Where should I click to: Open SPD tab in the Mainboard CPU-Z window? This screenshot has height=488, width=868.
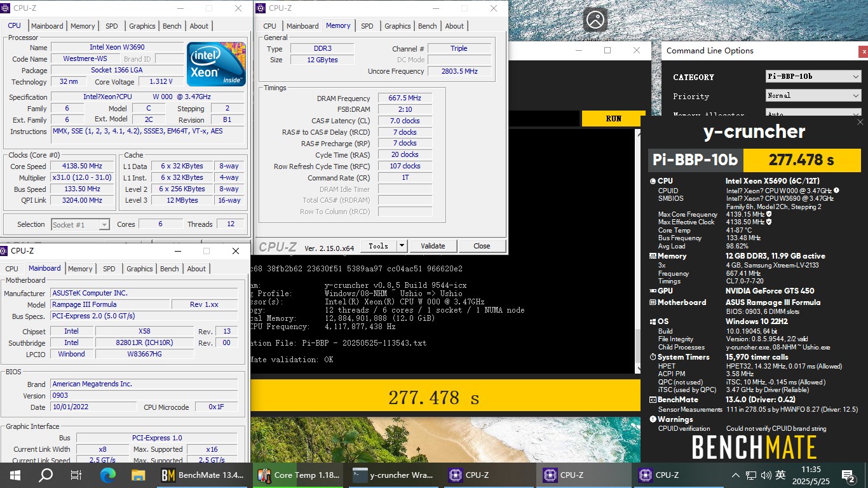tap(109, 269)
